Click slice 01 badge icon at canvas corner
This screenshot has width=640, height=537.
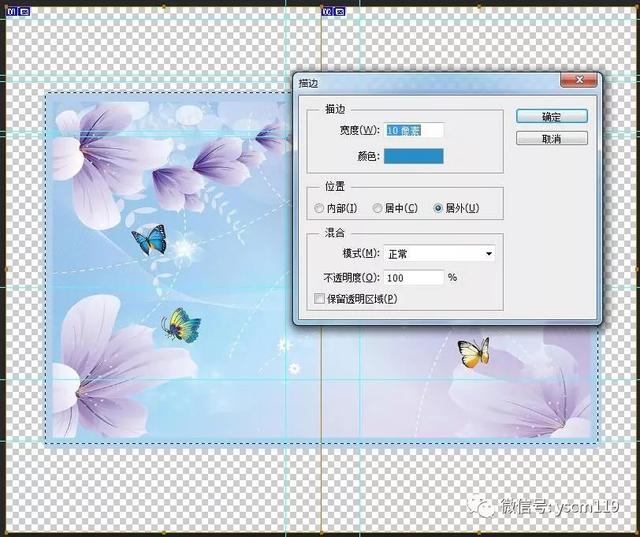click(18, 11)
